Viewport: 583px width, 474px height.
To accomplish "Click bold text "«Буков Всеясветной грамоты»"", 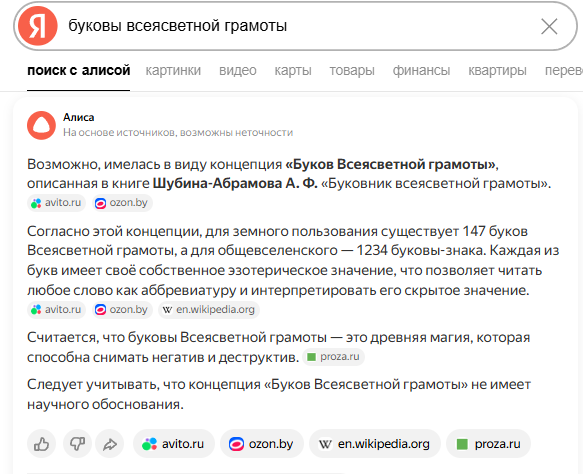I will click(390, 164).
